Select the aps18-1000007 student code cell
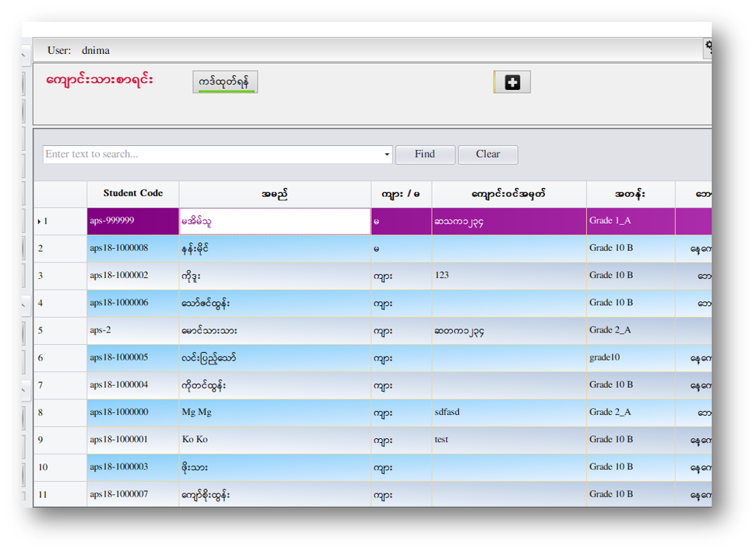756x552 pixels. [133, 494]
